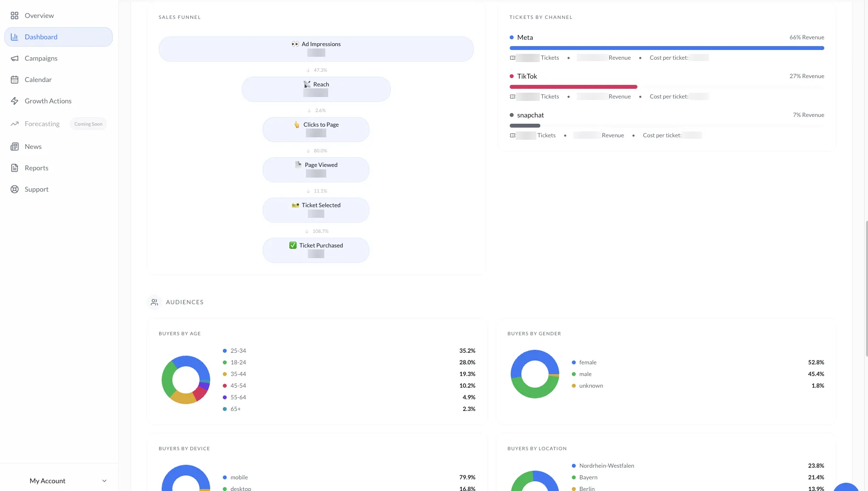Click the Calendar icon in sidebar

click(15, 80)
